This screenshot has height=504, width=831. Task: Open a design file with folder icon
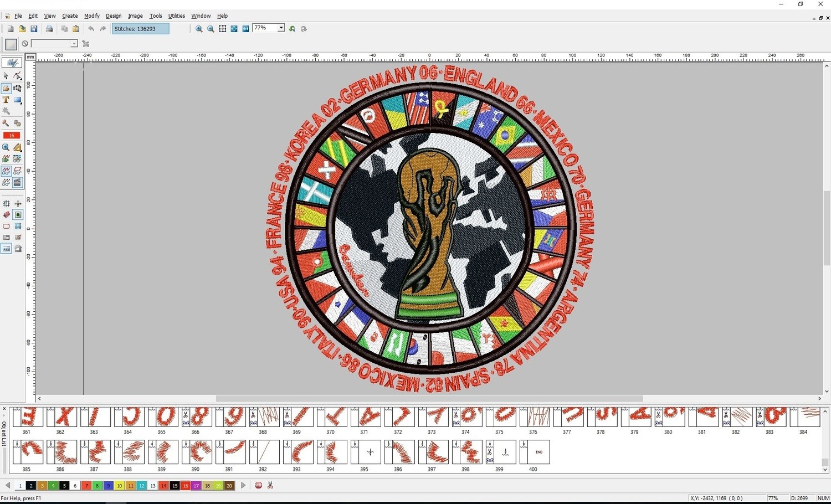[x=22, y=29]
